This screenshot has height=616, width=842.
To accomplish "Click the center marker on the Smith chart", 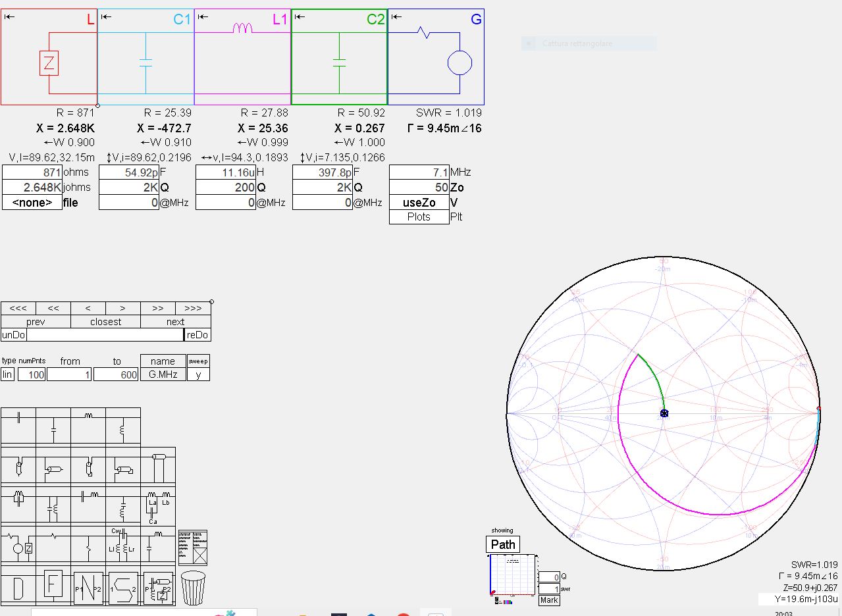I will tap(664, 413).
